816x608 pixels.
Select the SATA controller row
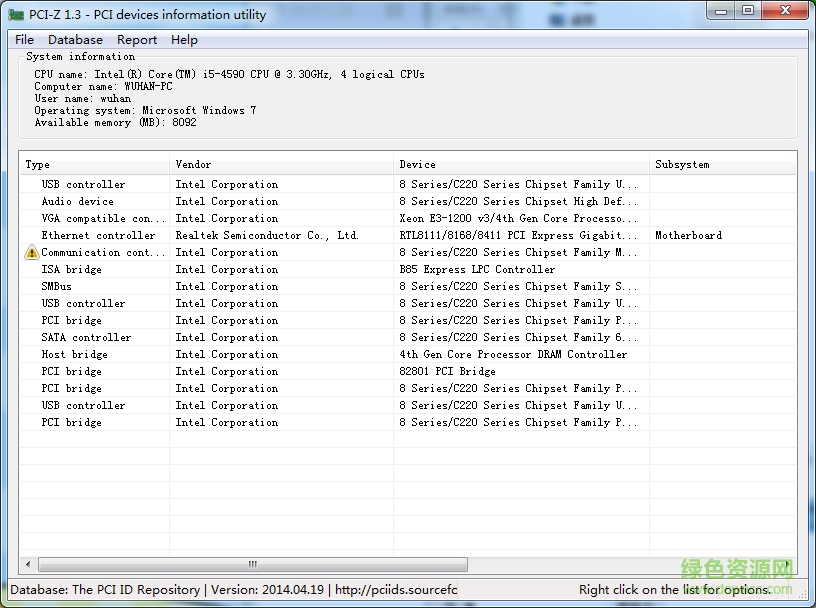click(408, 337)
